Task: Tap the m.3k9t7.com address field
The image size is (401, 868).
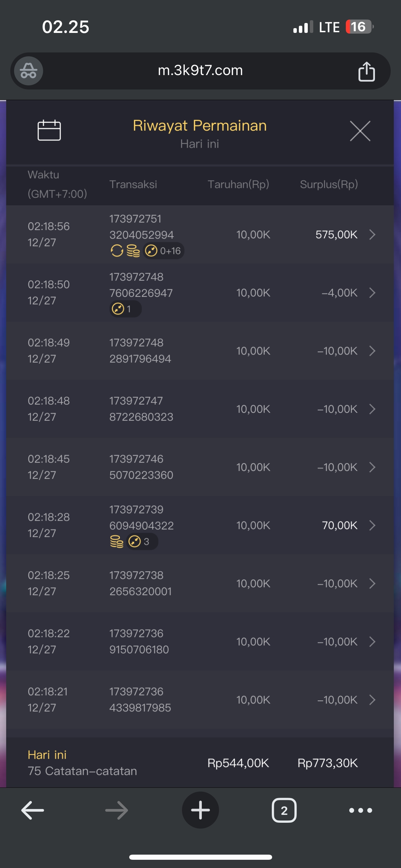Action: click(200, 71)
